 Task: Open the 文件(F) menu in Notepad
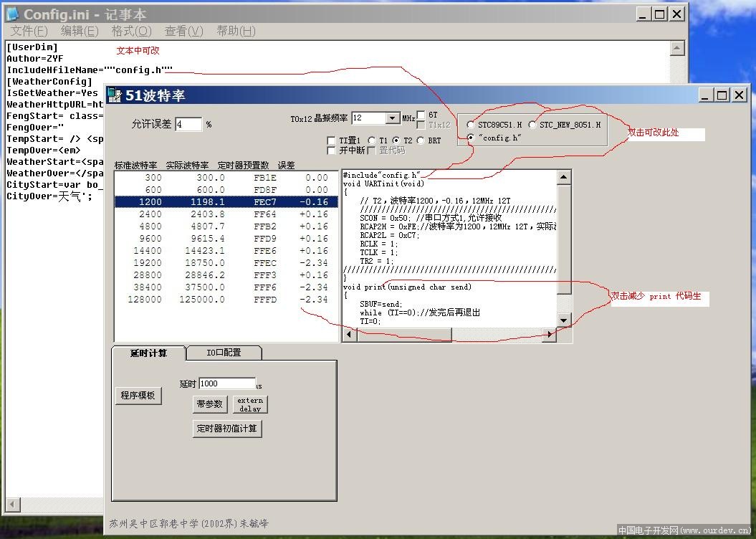coord(29,32)
